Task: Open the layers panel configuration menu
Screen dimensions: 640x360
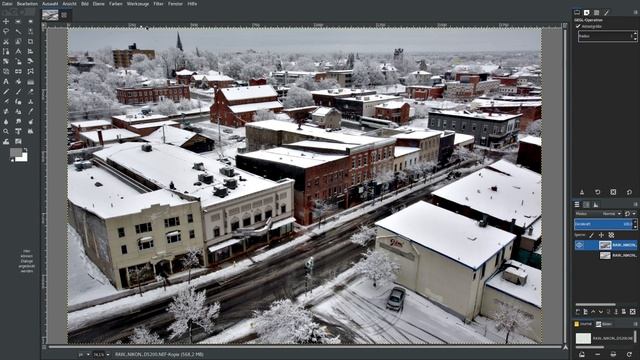Action: click(635, 204)
